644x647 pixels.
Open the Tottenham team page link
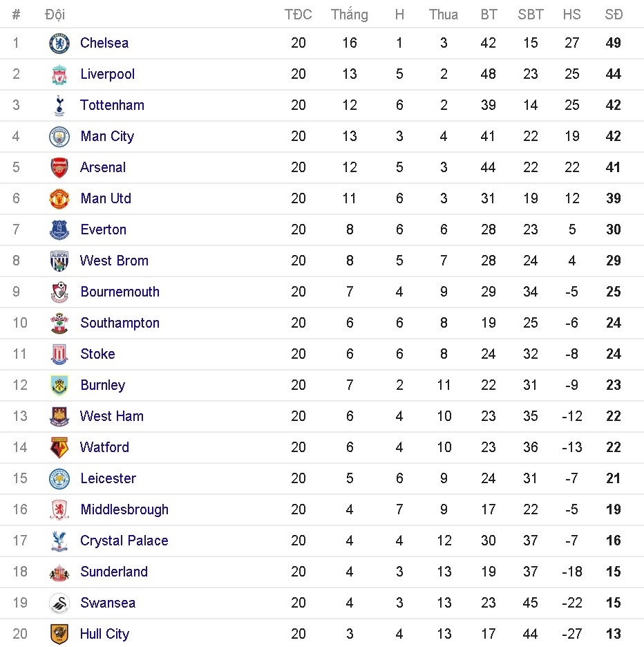pyautogui.click(x=112, y=105)
